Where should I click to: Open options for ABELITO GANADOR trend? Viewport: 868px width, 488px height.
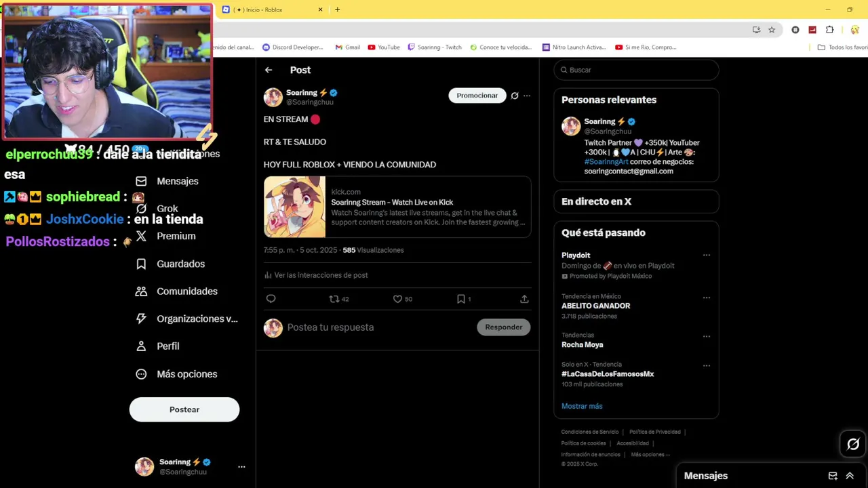click(x=707, y=298)
